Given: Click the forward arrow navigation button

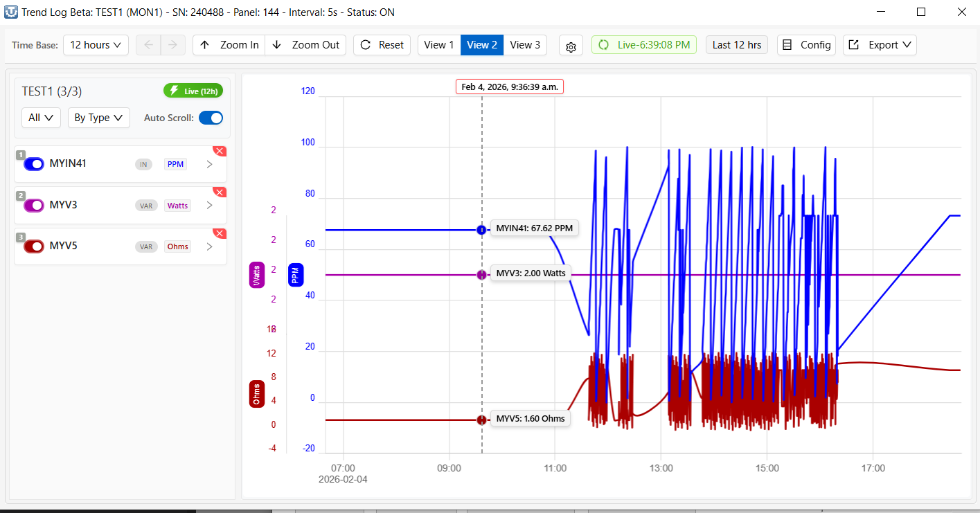Looking at the screenshot, I should [173, 45].
